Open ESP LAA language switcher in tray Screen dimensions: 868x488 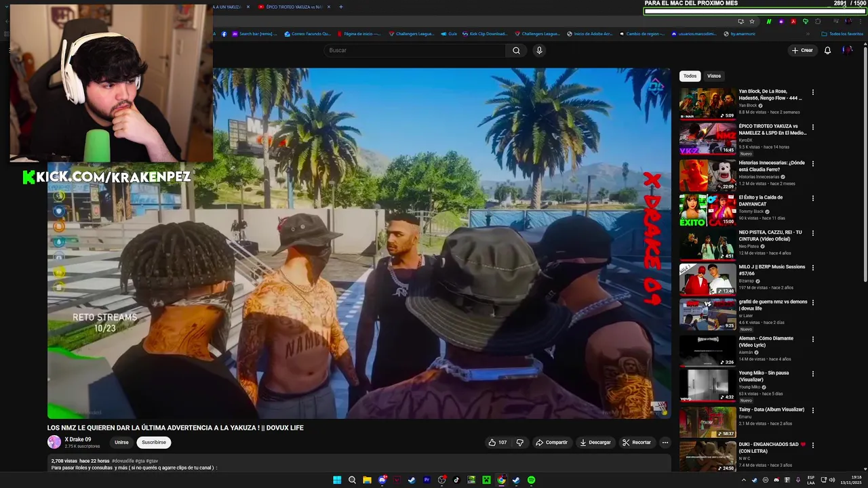click(811, 480)
